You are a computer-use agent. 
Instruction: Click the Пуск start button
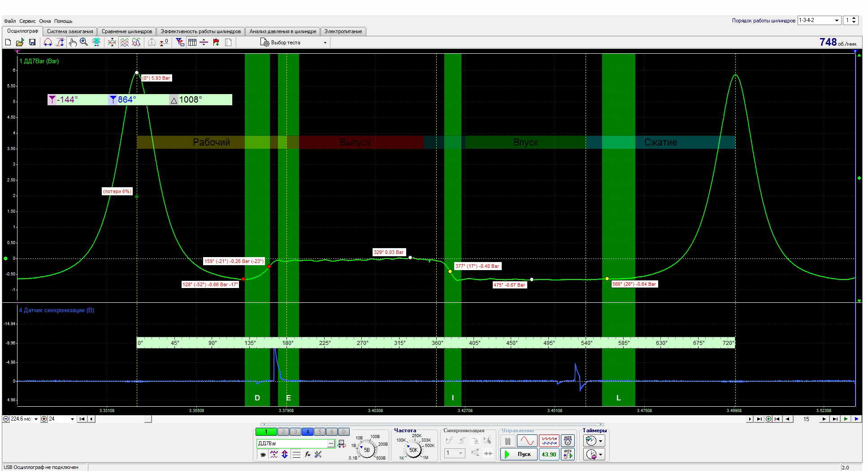[x=519, y=454]
